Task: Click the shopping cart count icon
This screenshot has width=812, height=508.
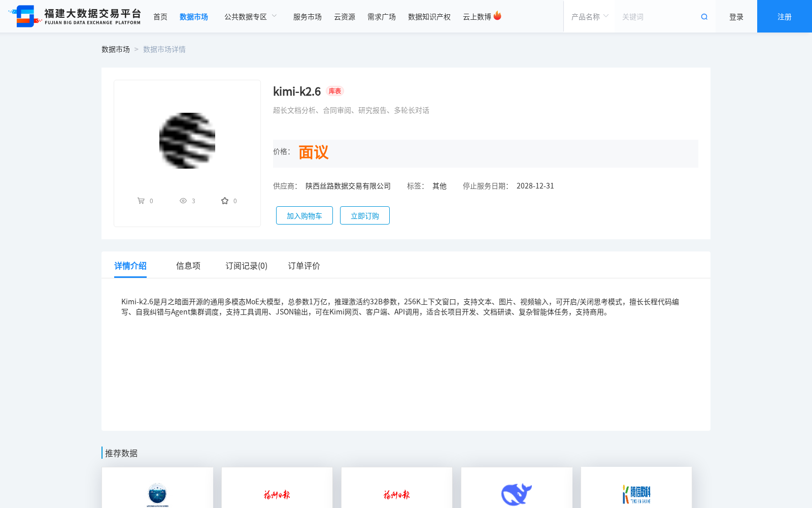Action: coord(141,201)
